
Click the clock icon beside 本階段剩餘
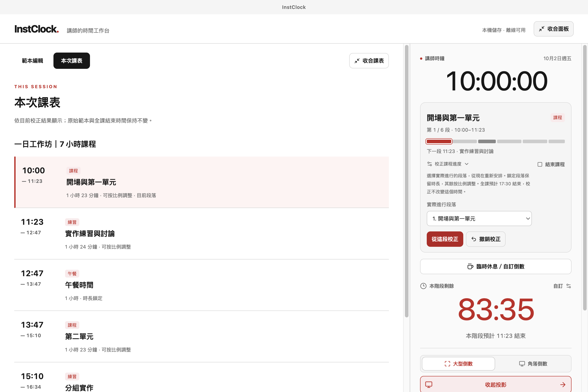[423, 286]
